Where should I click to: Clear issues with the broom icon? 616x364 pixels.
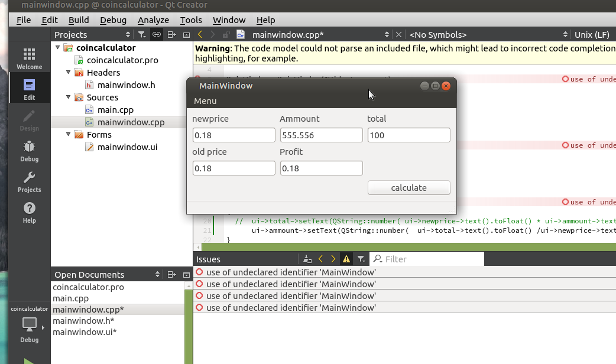[307, 259]
